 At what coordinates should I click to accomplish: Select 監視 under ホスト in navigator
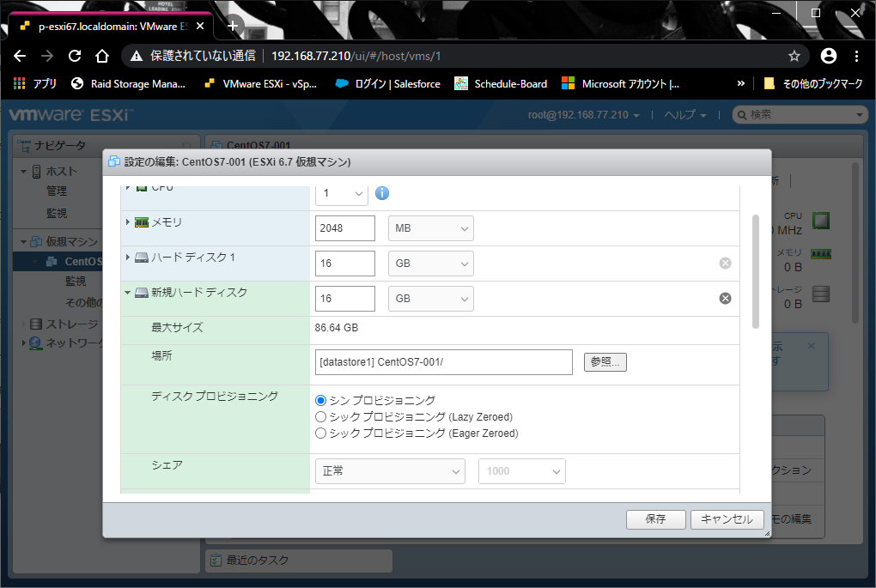57,213
